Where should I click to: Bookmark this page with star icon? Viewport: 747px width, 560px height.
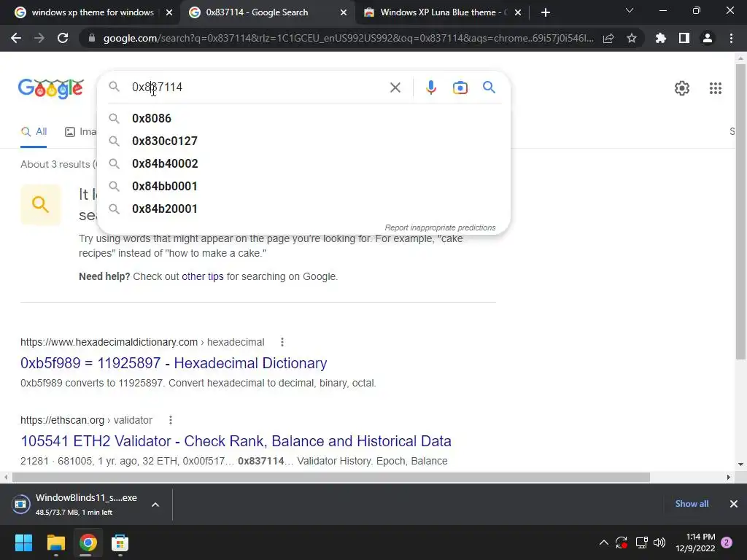tap(632, 38)
